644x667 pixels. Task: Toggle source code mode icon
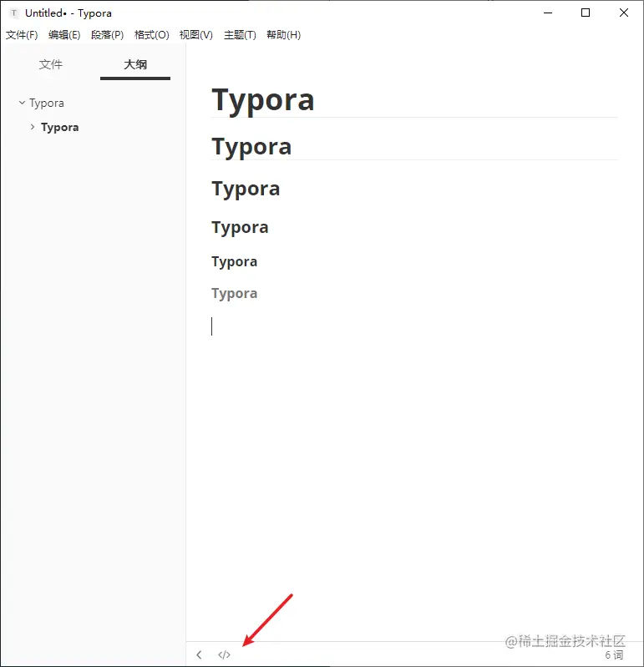pos(224,654)
